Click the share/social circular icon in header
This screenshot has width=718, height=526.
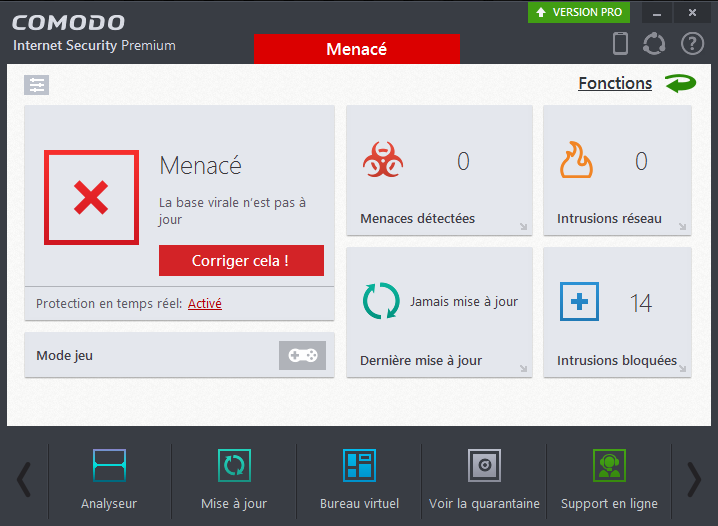654,43
